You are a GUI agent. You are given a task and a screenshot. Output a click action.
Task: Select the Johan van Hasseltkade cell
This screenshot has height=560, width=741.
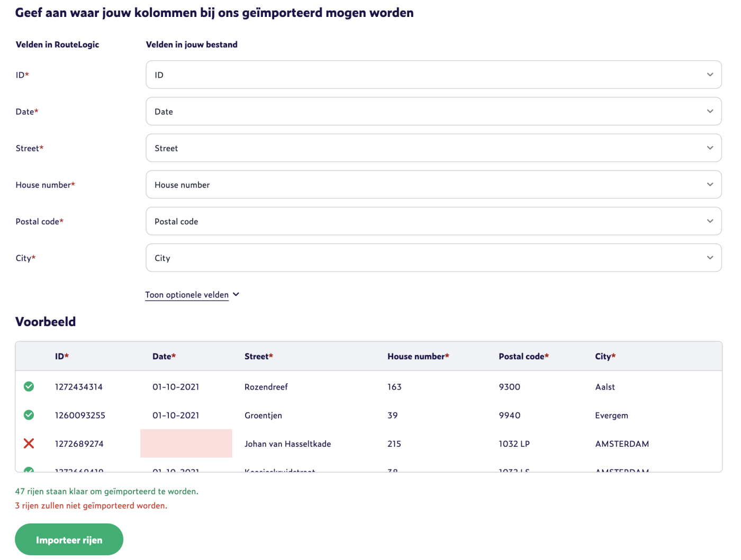click(287, 444)
